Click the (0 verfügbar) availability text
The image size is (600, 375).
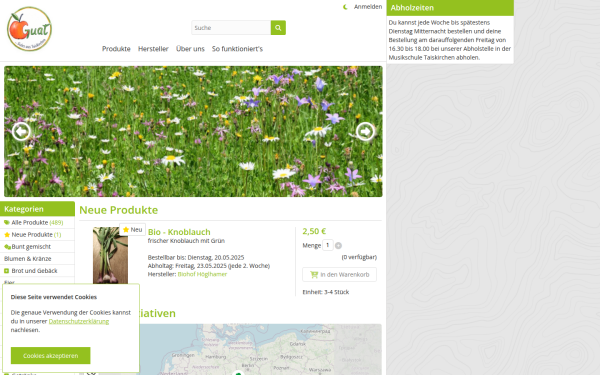click(x=359, y=257)
